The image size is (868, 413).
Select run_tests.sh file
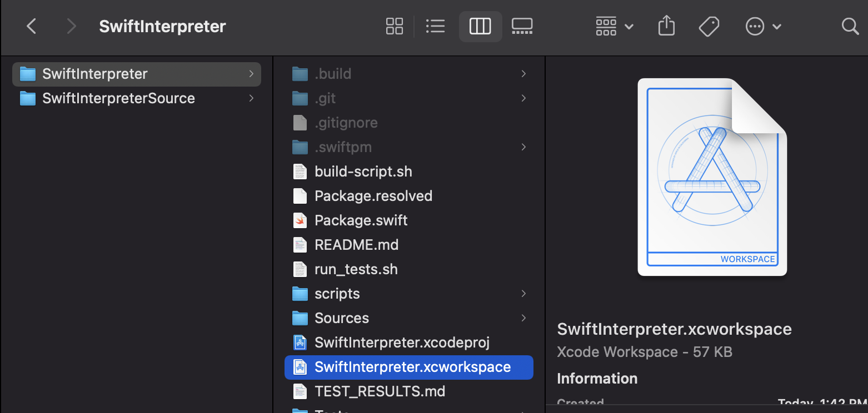coord(409,269)
